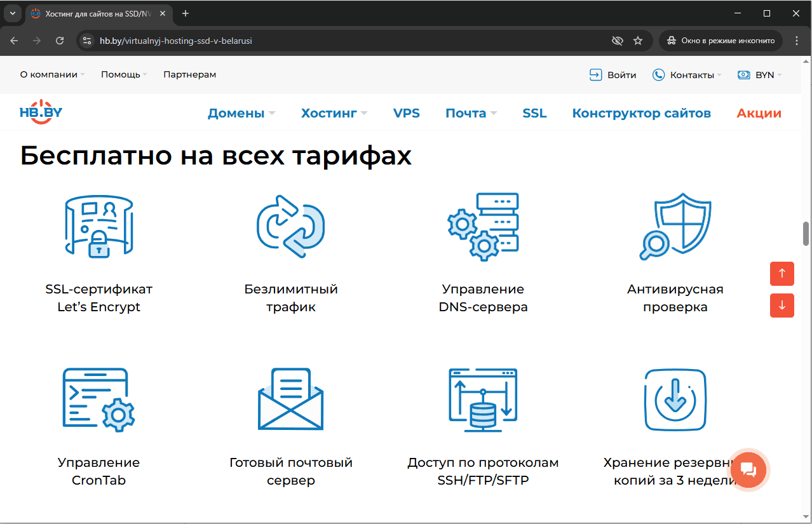812x524 pixels.
Task: Click the red scroll-down arrow
Action: click(782, 306)
